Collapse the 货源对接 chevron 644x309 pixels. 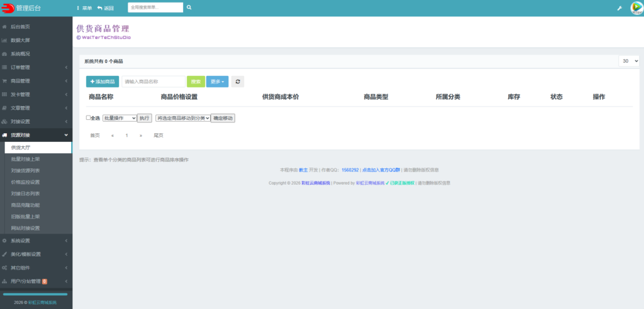click(66, 135)
